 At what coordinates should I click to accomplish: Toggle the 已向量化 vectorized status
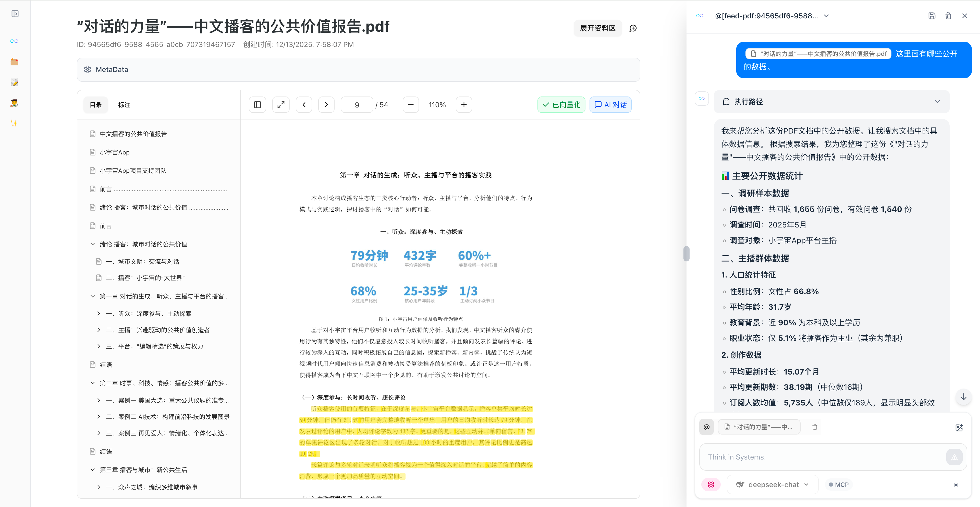click(561, 105)
